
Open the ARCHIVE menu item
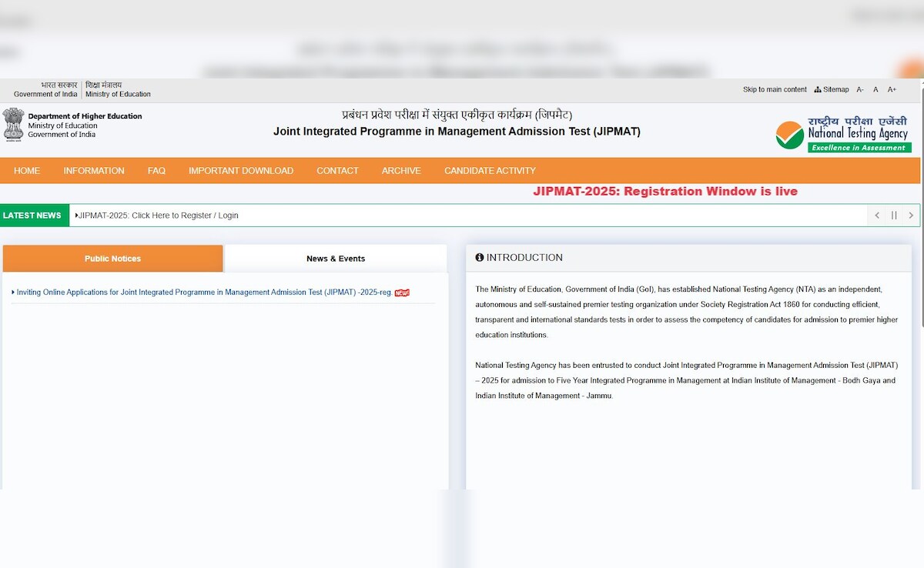(x=401, y=171)
